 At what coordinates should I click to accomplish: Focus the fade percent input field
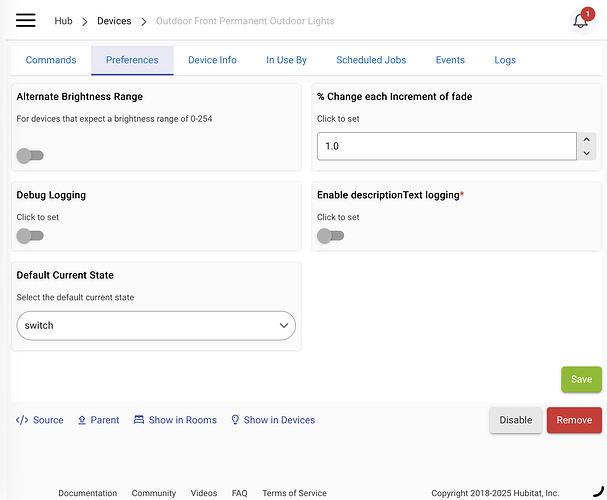click(x=445, y=147)
